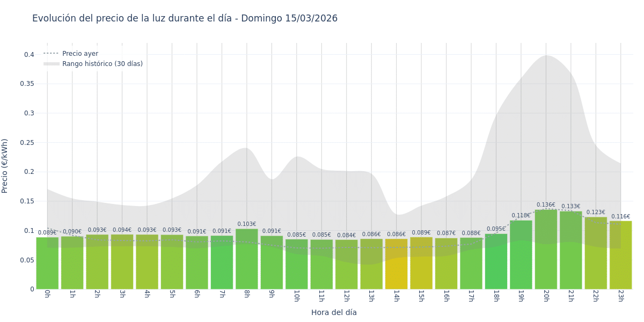Click the 10h hour tick label
The image size is (644, 322).
(296, 296)
